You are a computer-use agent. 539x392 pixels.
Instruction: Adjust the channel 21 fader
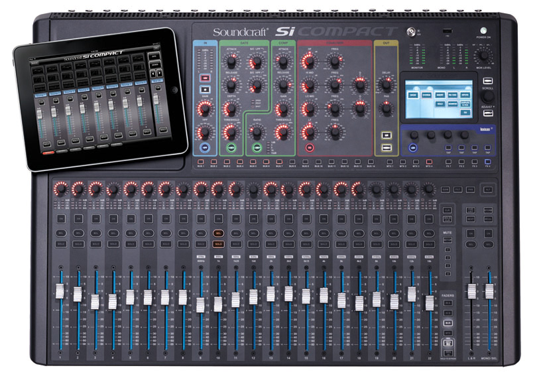pyautogui.click(x=412, y=294)
